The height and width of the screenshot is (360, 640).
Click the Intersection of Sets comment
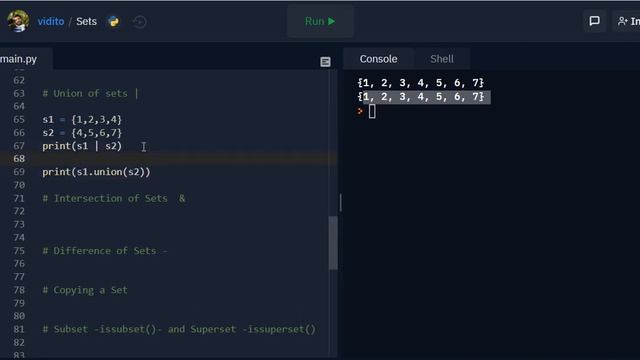click(114, 198)
